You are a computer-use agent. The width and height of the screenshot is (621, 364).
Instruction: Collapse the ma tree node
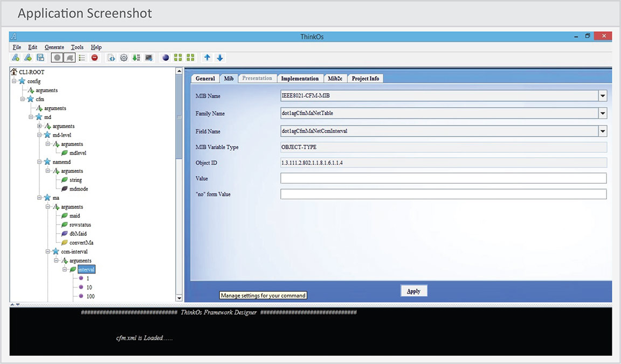(39, 198)
